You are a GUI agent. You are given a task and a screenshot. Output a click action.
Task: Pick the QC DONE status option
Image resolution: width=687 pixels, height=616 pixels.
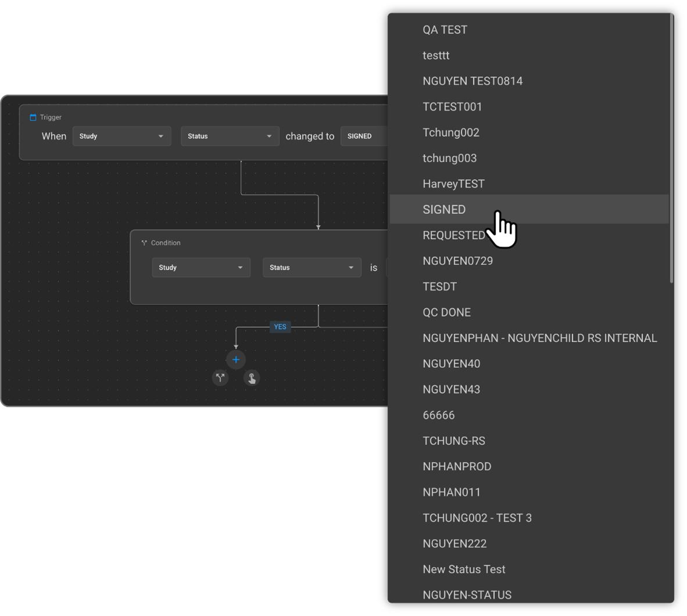pyautogui.click(x=446, y=313)
